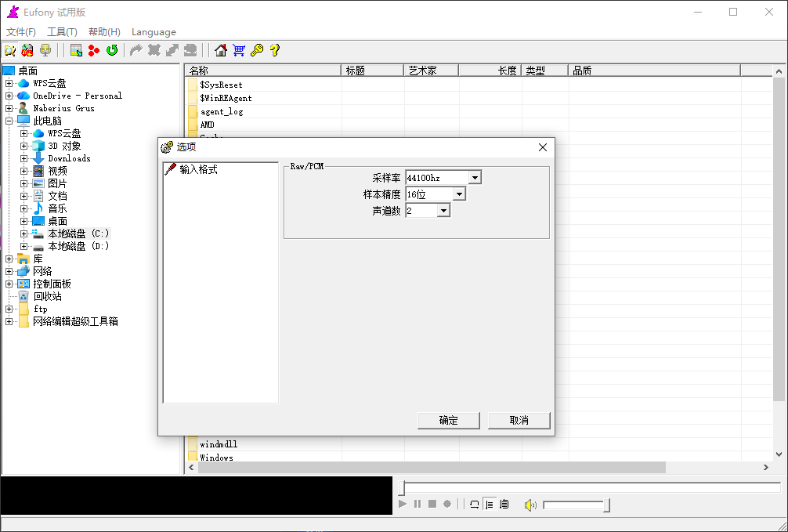Open the 声道数 dropdown

[443, 211]
